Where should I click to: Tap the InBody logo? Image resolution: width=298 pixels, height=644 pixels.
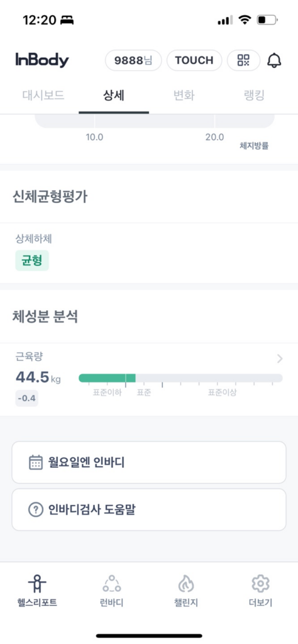tap(42, 60)
